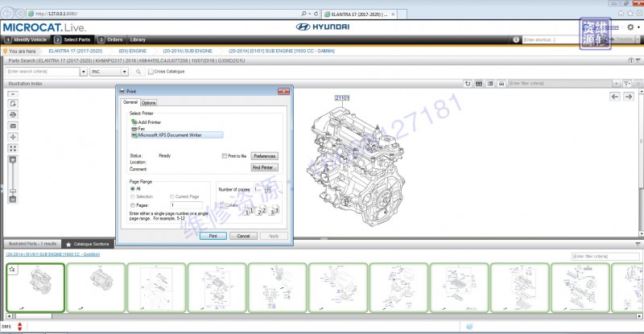
Task: Click the list view icon in illustration toolbar
Action: pos(490,84)
